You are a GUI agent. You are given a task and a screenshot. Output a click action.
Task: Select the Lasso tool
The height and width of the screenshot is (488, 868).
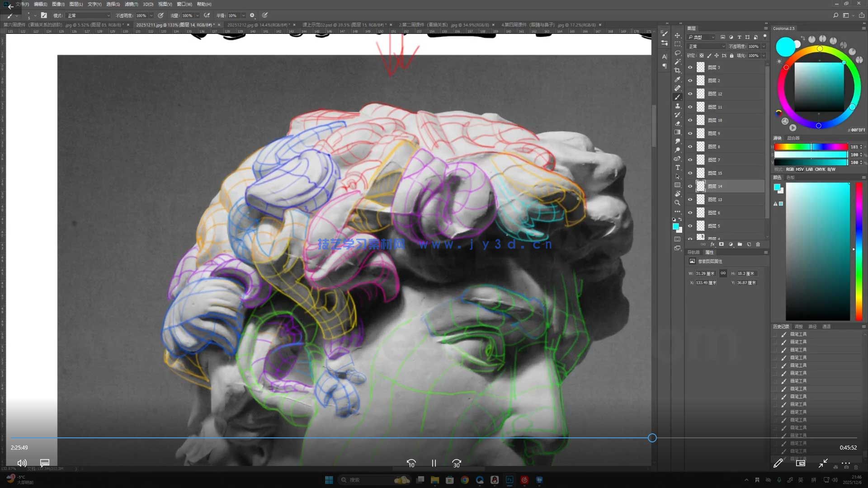click(x=677, y=53)
